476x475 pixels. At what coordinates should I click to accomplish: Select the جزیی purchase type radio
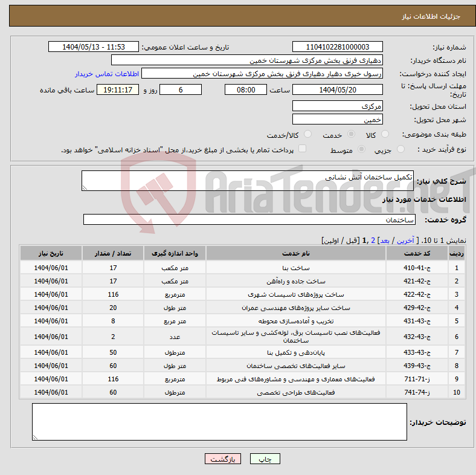click(400, 149)
